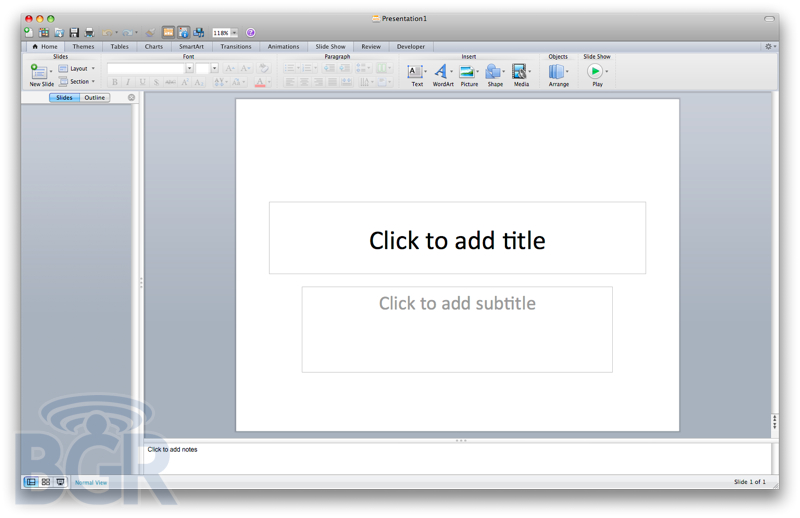The height and width of the screenshot is (518, 800).
Task: Open new from template icon
Action: click(x=44, y=33)
